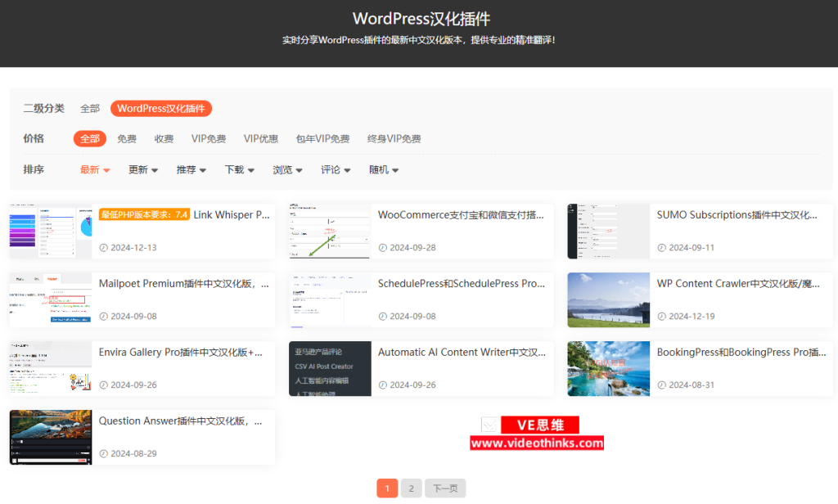
Task: Open WooCommerce支付宝和微信支付 thumbnail
Action: click(x=330, y=231)
